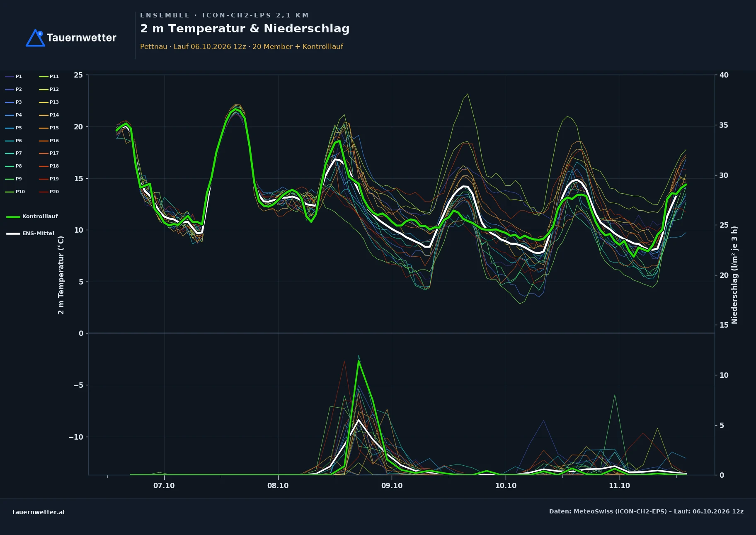The height and width of the screenshot is (535, 756).
Task: Click the 2 m Temperatur (°C) axis title
Action: 61,275
